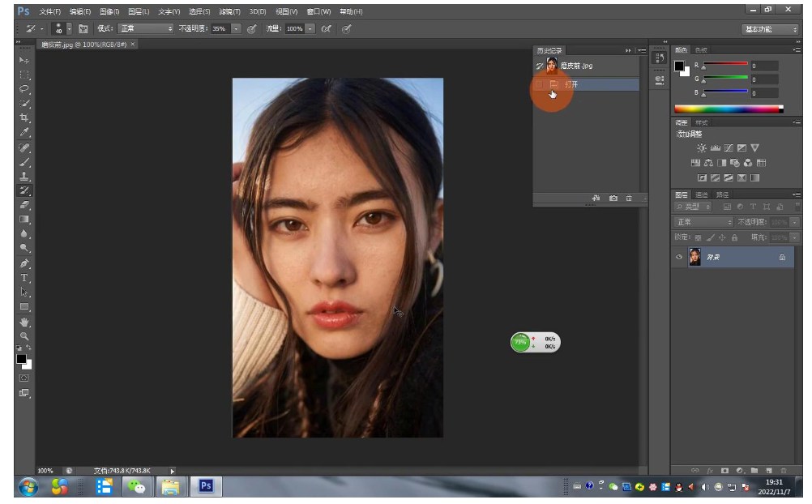Open the status bar document info arrow
The height and width of the screenshot is (504, 812).
pyautogui.click(x=173, y=471)
